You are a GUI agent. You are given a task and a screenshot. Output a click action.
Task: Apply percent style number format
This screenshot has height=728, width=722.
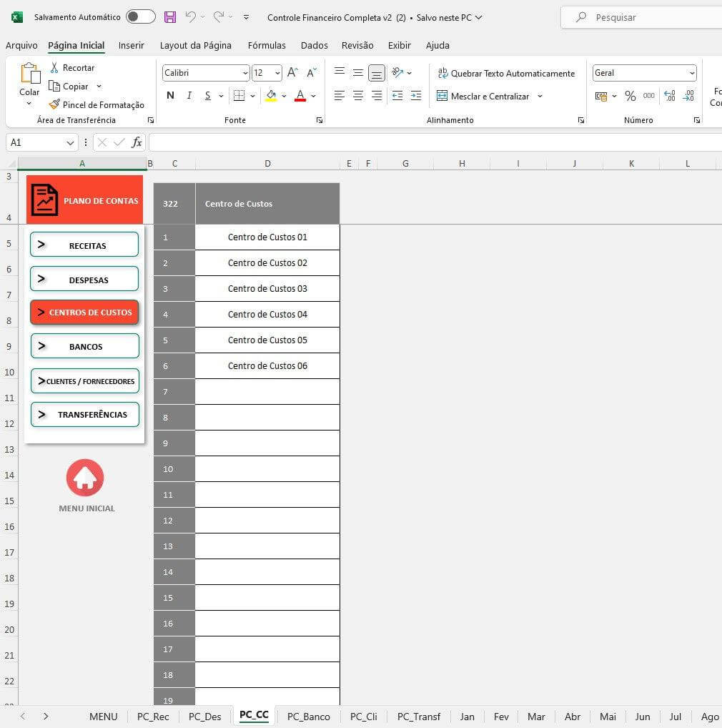point(631,95)
